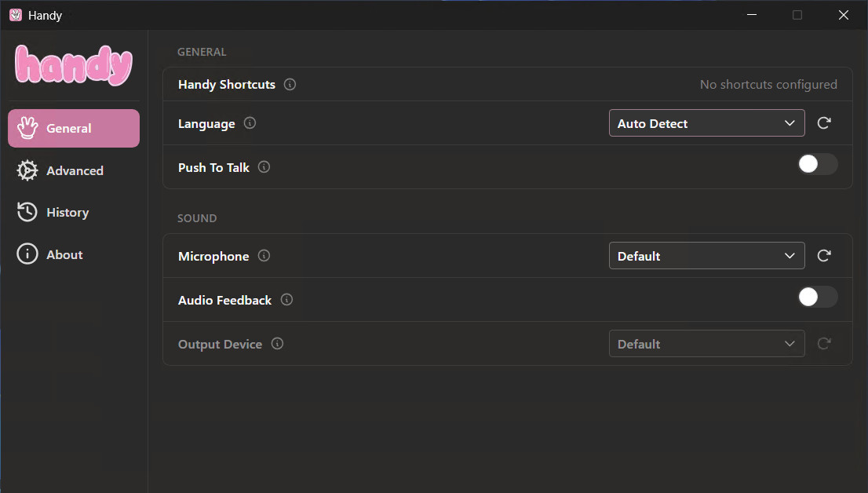Expand the Microphone device dropdown
Screen dimensions: 868x493
coord(706,256)
